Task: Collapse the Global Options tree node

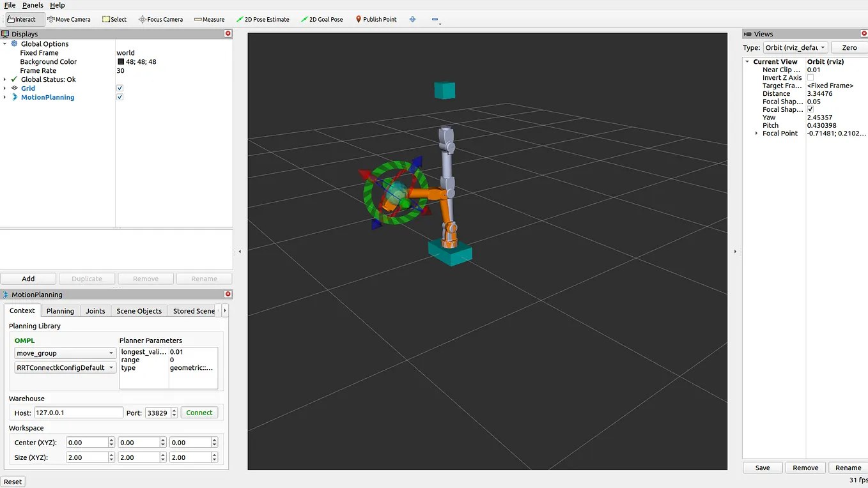Action: [5, 44]
